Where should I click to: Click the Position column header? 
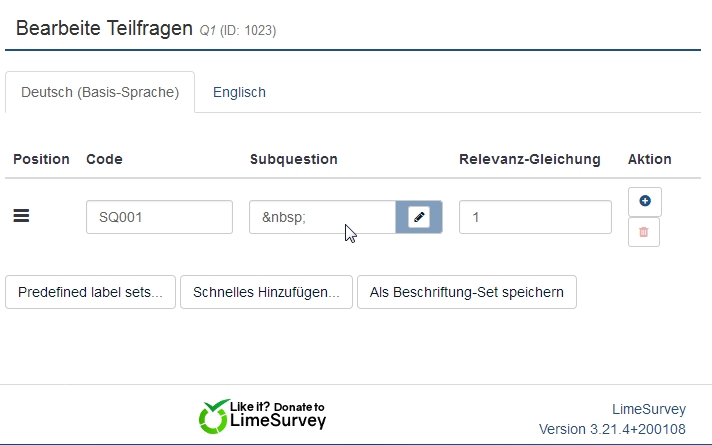pos(41,159)
